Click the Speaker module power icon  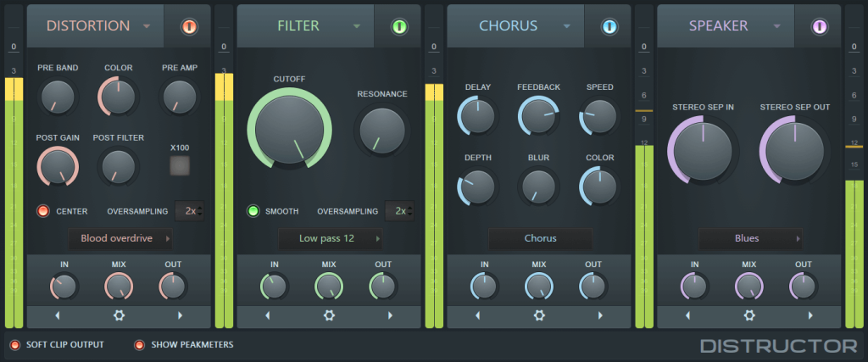pos(820,26)
